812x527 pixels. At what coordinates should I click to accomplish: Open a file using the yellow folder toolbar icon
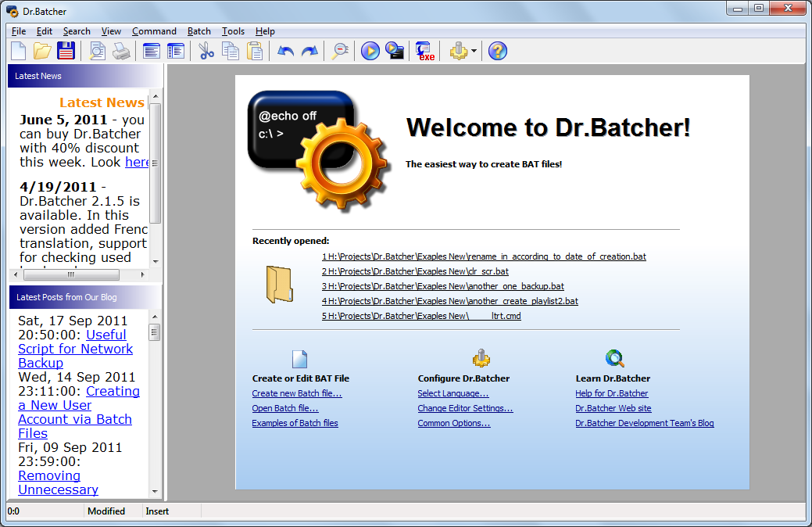pyautogui.click(x=42, y=51)
